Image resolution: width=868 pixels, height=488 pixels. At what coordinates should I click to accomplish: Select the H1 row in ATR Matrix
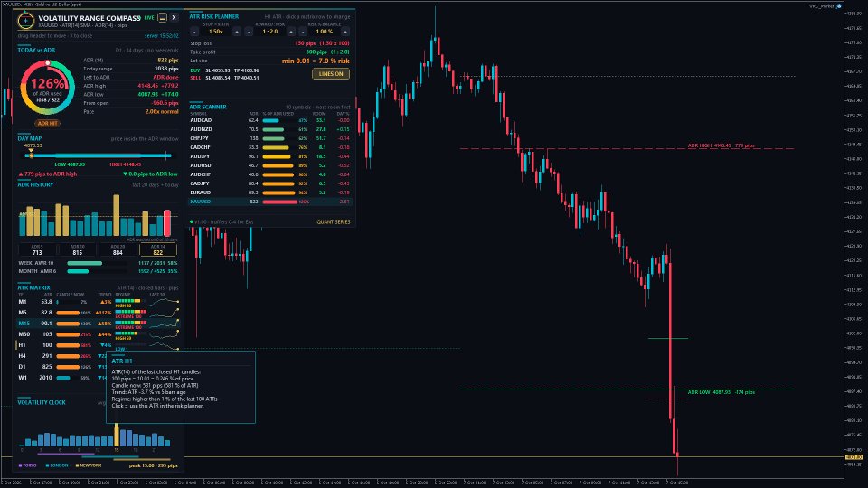[98, 345]
